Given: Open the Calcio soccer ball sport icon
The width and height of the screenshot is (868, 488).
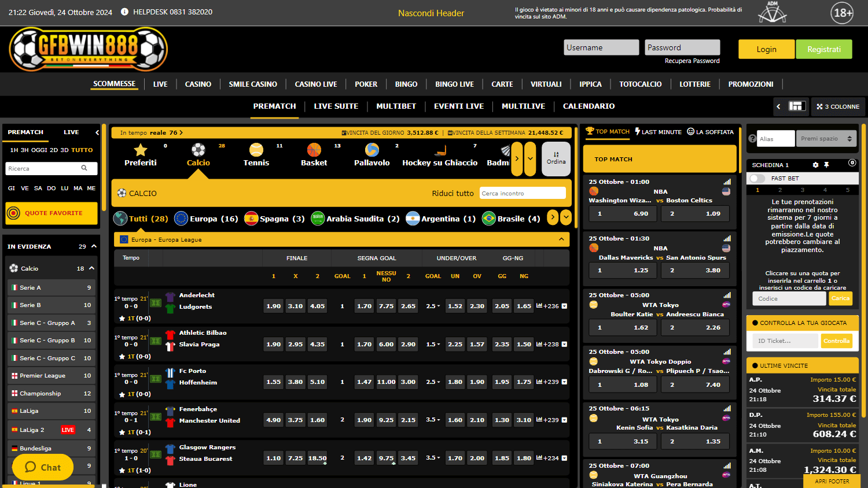Looking at the screenshot, I should pyautogui.click(x=198, y=150).
